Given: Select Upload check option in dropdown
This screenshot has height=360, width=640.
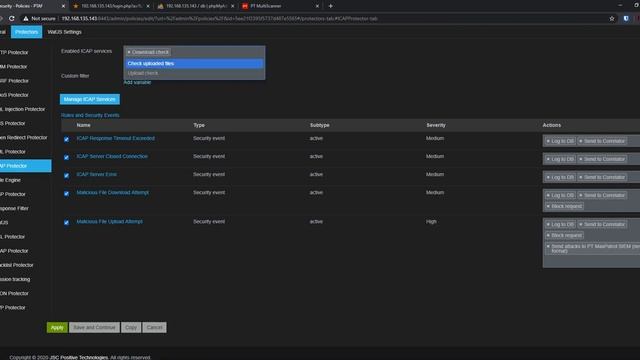Looking at the screenshot, I should pos(194,73).
